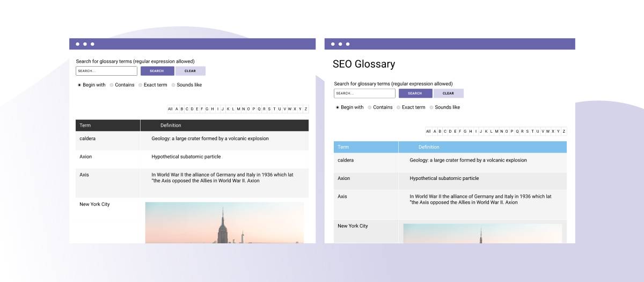Click the Search button in left glossary panel
Screen dimensions: 644x282
pos(157,71)
